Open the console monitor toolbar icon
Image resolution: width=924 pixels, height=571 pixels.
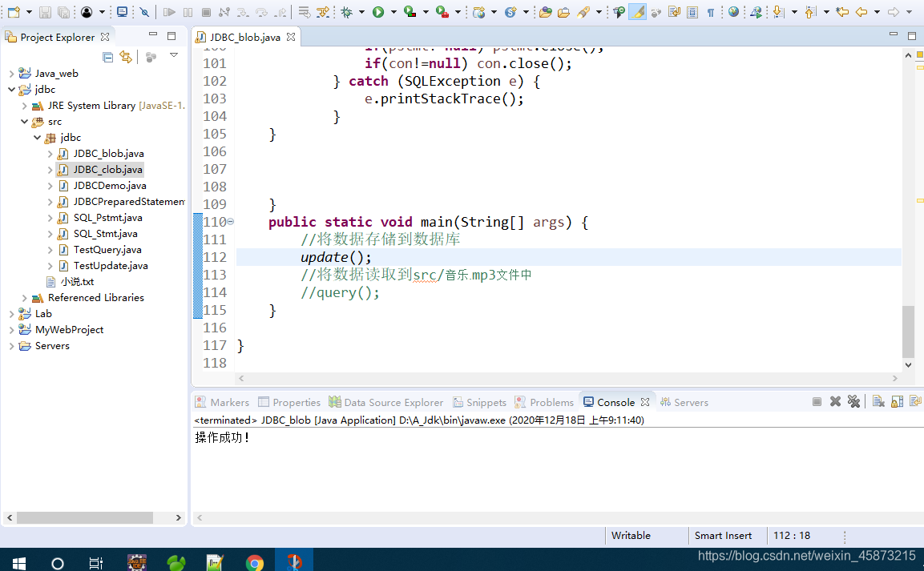click(122, 12)
